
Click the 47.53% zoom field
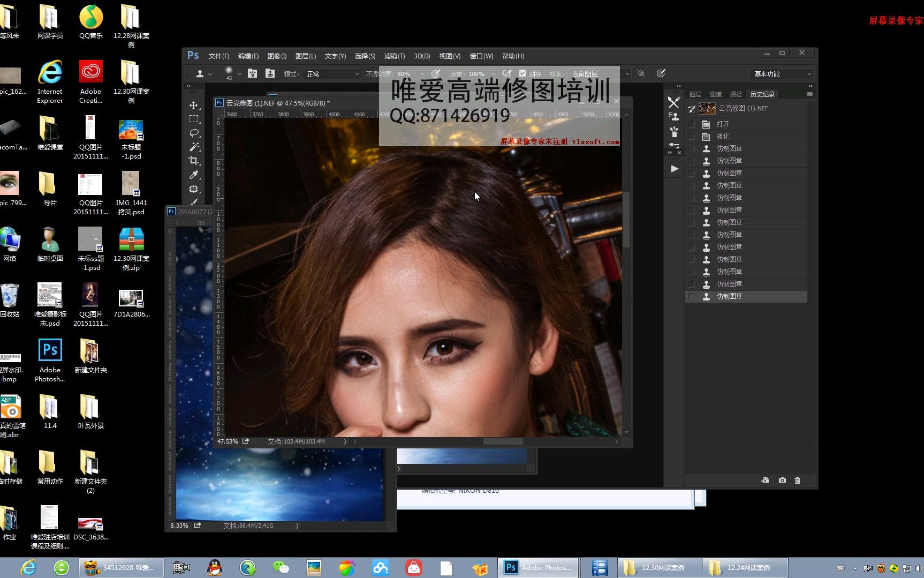228,441
